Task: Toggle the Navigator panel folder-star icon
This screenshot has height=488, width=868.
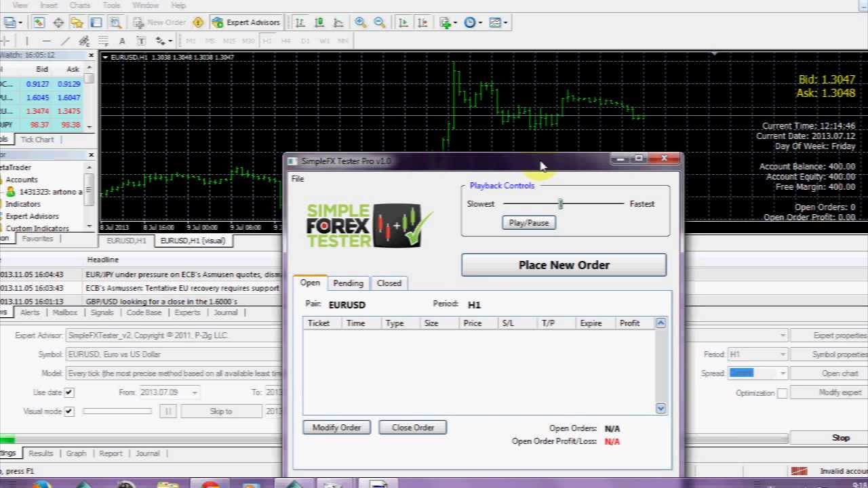Action: point(77,22)
